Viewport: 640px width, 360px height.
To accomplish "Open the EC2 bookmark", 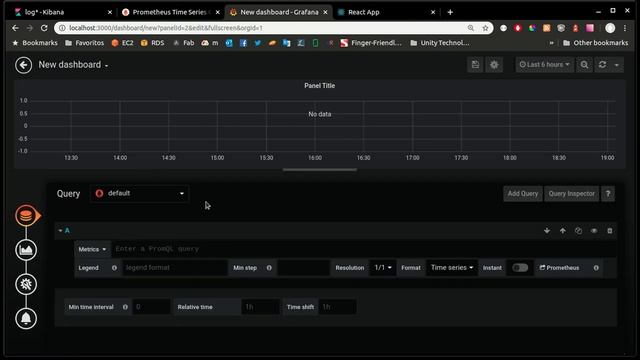I will click(x=122, y=43).
